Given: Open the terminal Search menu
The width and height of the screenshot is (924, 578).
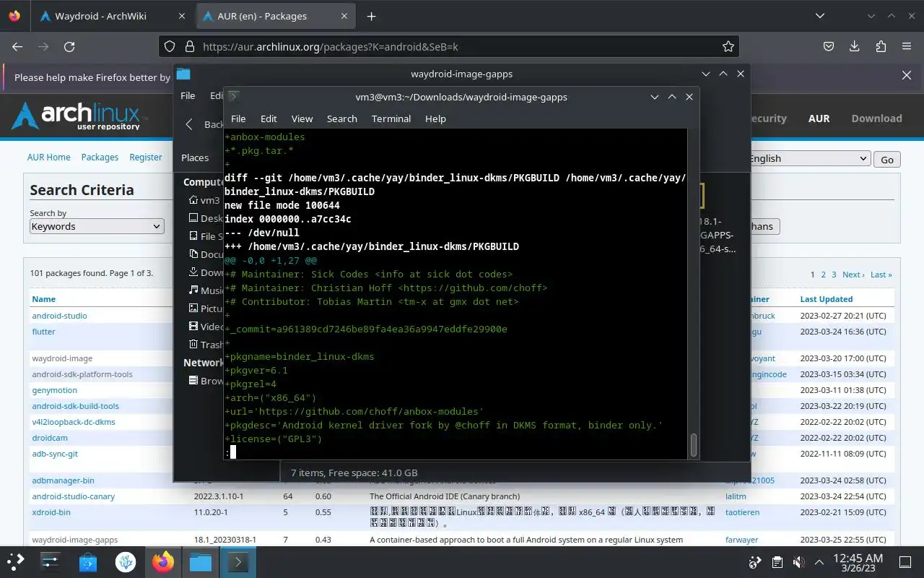Looking at the screenshot, I should [342, 118].
